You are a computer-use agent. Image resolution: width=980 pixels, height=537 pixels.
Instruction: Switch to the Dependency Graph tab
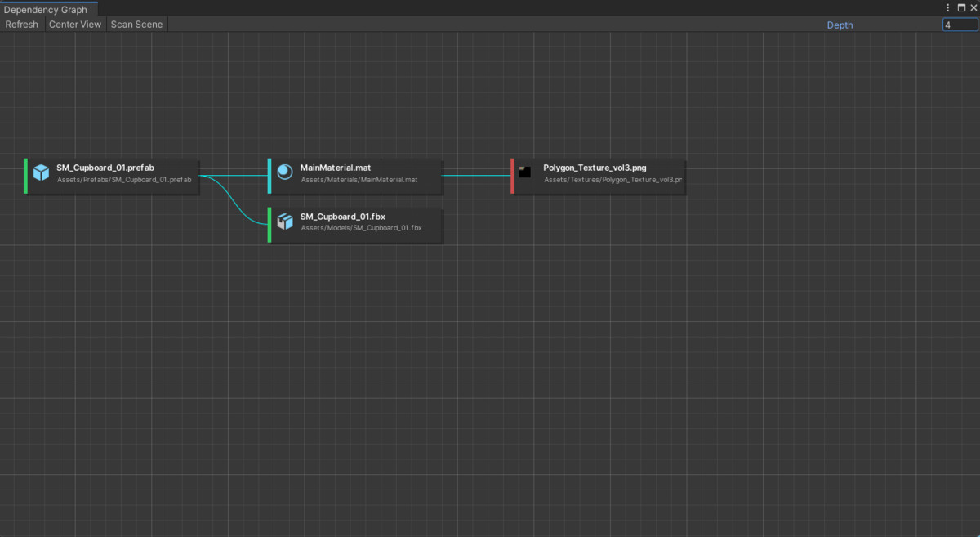point(45,9)
